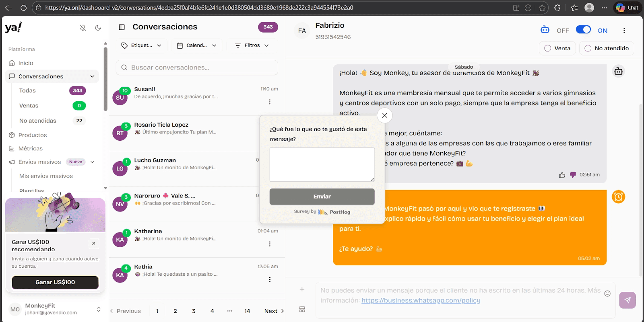Open the emoji picker in message box
644x322 pixels.
tap(607, 293)
